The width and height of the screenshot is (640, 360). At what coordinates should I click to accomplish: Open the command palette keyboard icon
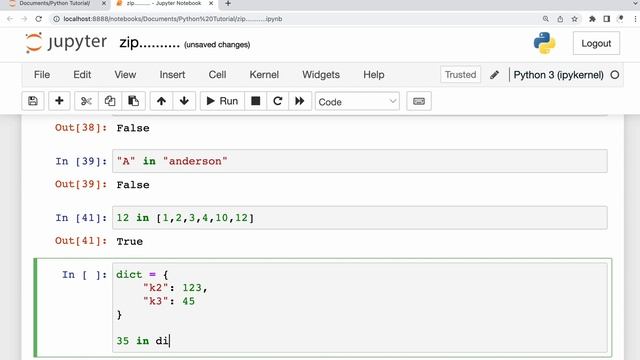[x=419, y=101]
